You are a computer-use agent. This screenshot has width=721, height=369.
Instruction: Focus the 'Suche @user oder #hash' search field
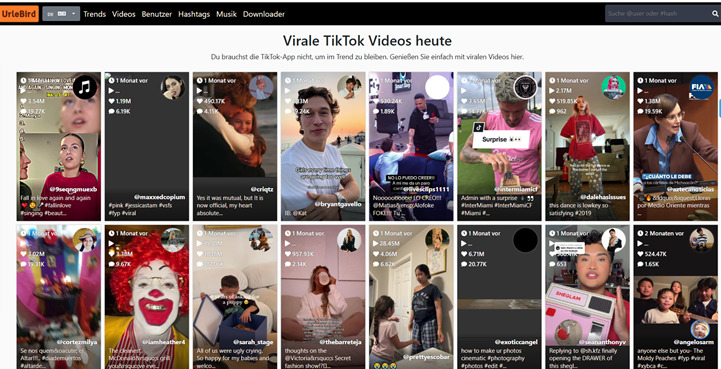658,14
